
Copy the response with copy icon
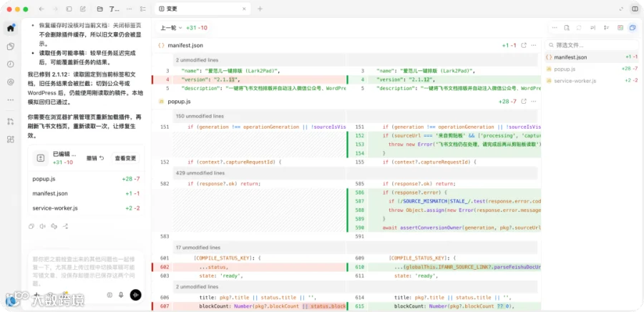pos(31,226)
